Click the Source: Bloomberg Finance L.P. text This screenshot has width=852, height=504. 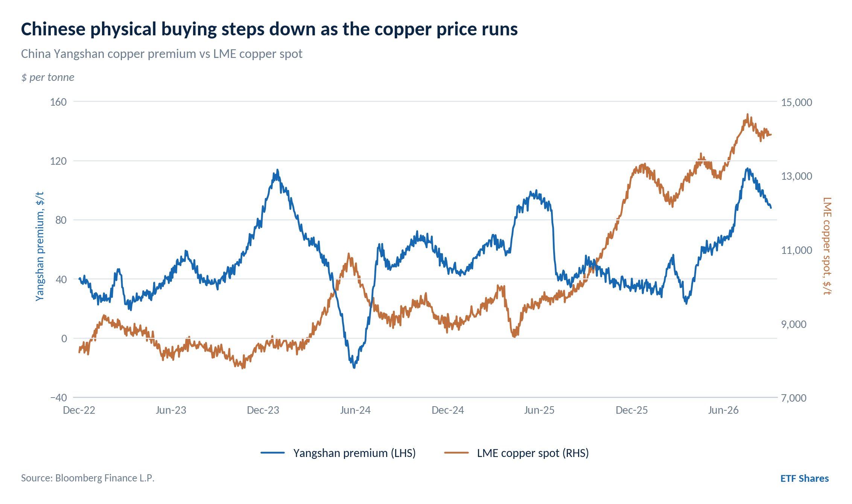(x=88, y=478)
